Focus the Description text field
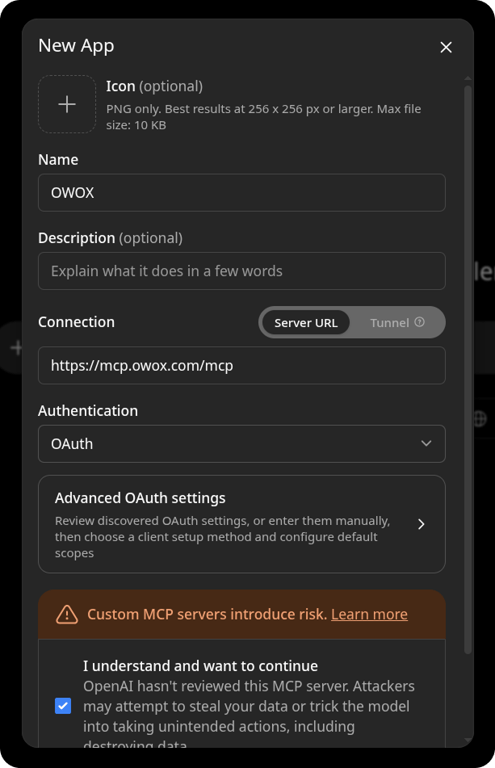Screen dimensions: 495x768 pyautogui.click(x=242, y=271)
